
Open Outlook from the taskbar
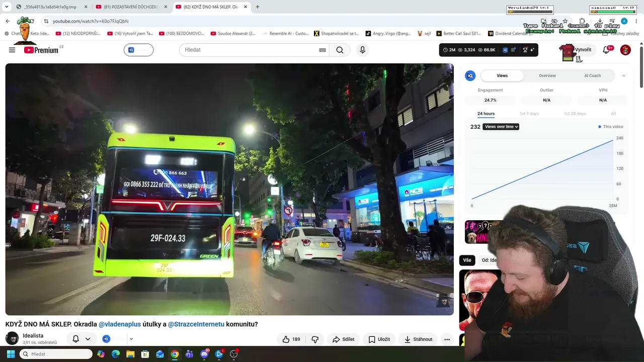coord(160,354)
